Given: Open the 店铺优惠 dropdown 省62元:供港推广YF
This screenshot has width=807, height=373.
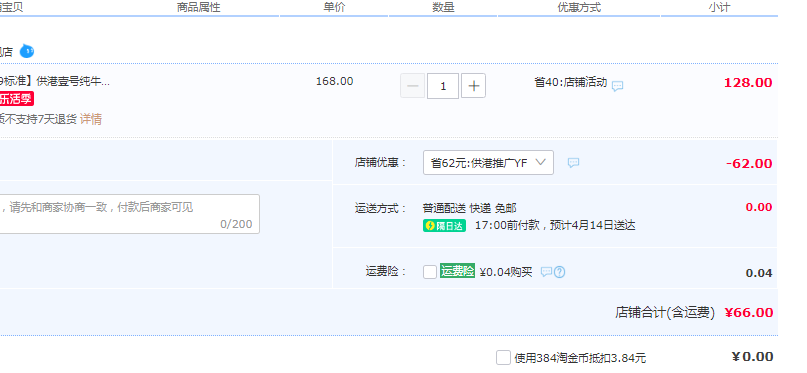Looking at the screenshot, I should pyautogui.click(x=488, y=163).
